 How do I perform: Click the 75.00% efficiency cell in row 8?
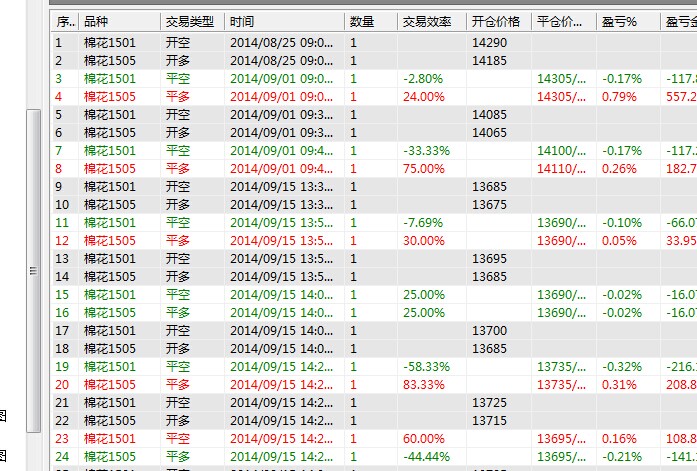(424, 168)
